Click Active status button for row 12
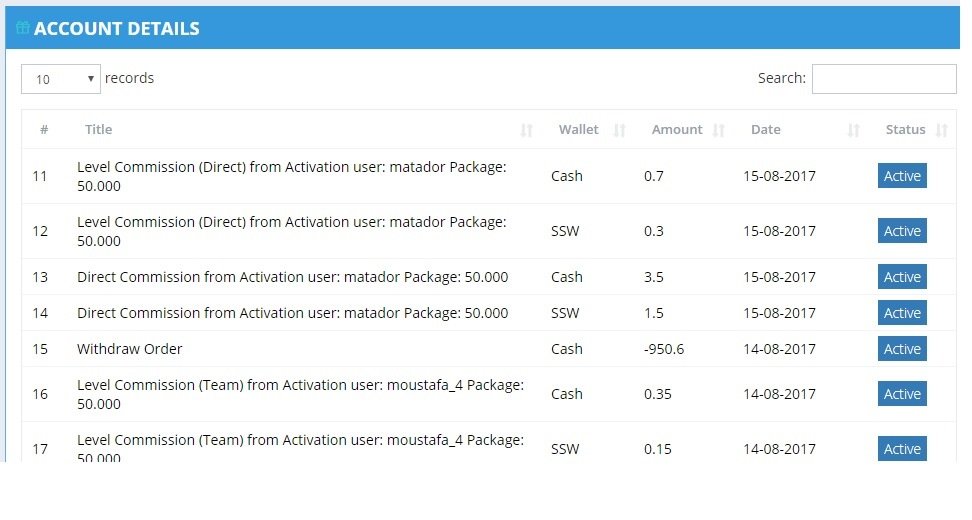Screen dimensions: 972x520 click(x=902, y=231)
